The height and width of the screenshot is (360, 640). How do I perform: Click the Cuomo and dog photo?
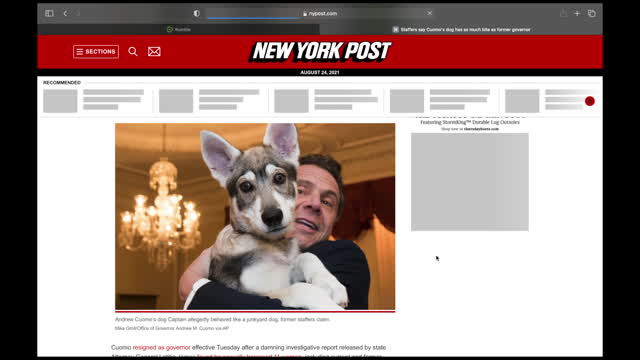point(255,216)
